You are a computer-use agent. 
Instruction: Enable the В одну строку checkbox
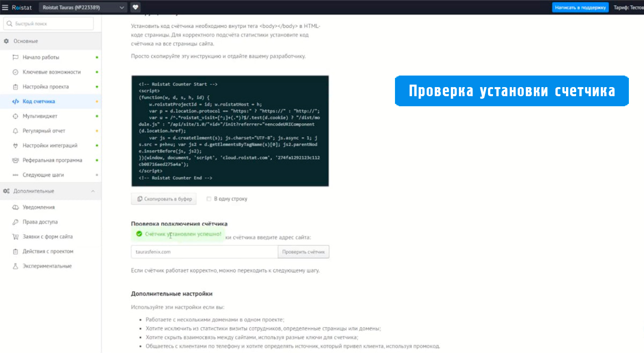(x=209, y=199)
